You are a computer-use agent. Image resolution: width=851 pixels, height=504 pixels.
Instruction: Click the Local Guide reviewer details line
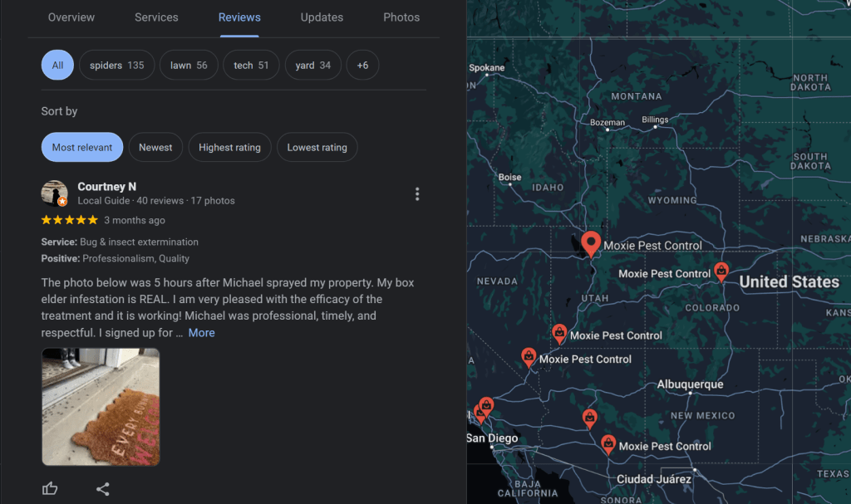pos(156,201)
